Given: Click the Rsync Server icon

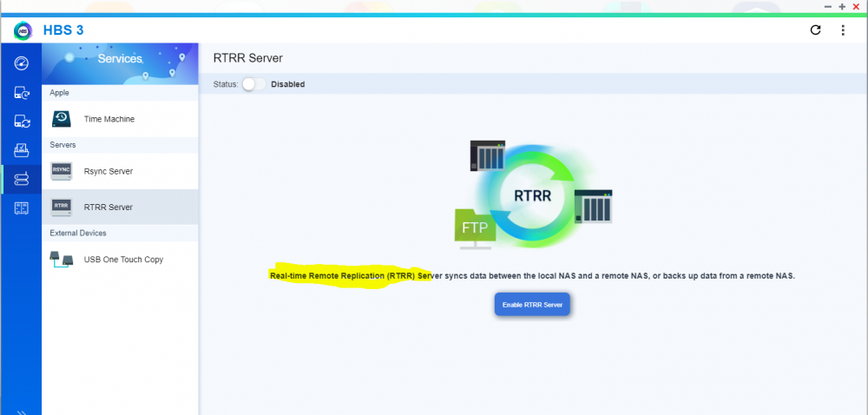Looking at the screenshot, I should (x=61, y=171).
